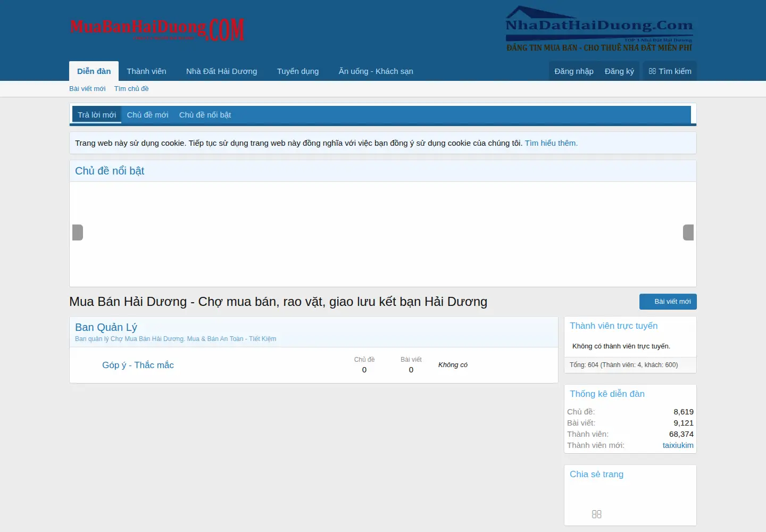
Task: Open the Tìm chủ đề link
Action: pyautogui.click(x=131, y=89)
